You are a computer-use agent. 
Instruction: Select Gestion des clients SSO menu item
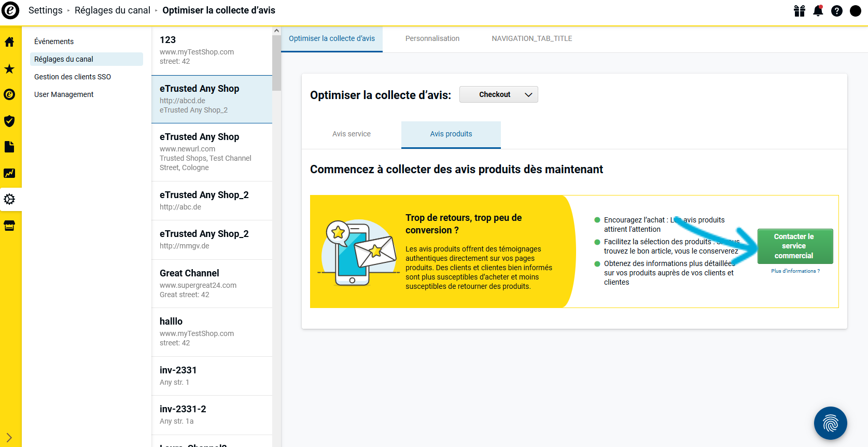(x=73, y=77)
